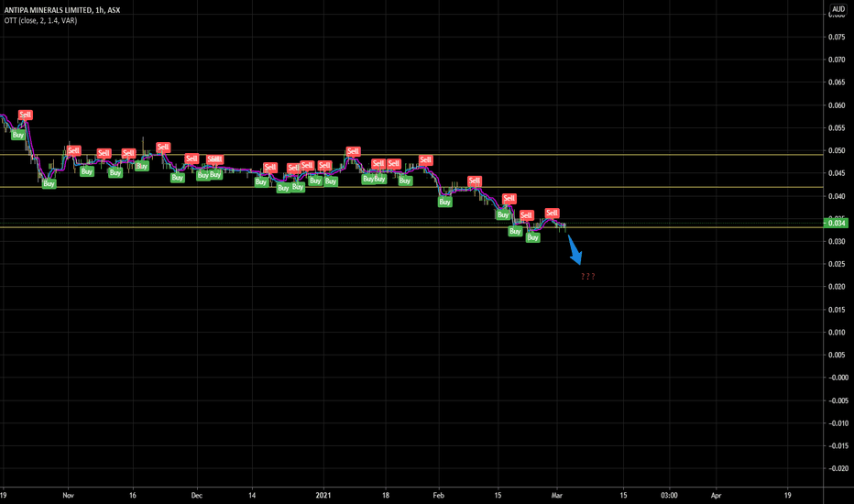Click the 0.030 price axis label
Image resolution: width=854 pixels, height=504 pixels.
pos(837,241)
